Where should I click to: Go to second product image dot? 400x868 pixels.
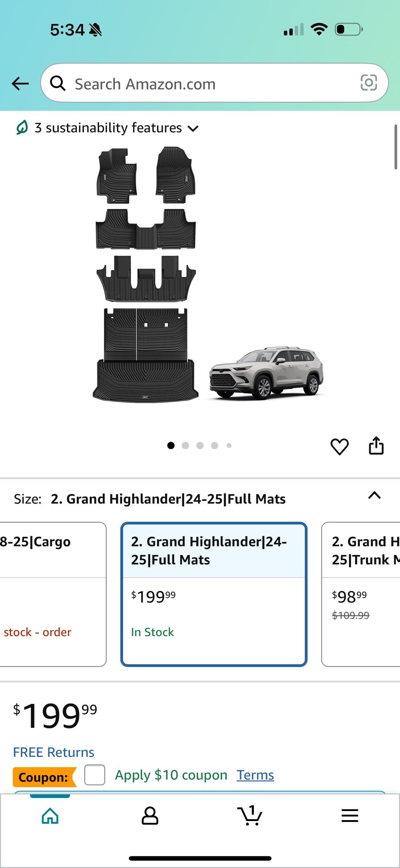click(x=186, y=445)
